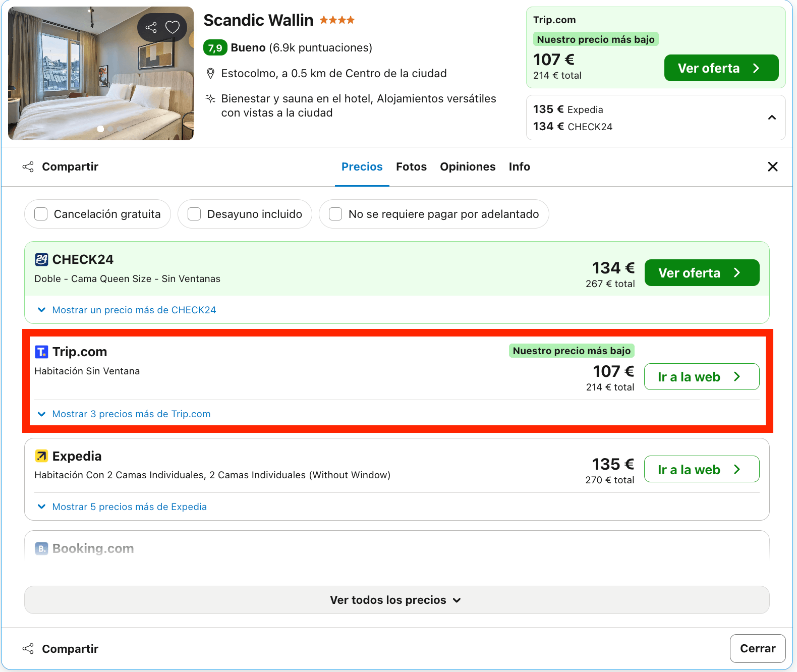This screenshot has width=797, height=672.
Task: Switch to the Info tab
Action: 520,166
